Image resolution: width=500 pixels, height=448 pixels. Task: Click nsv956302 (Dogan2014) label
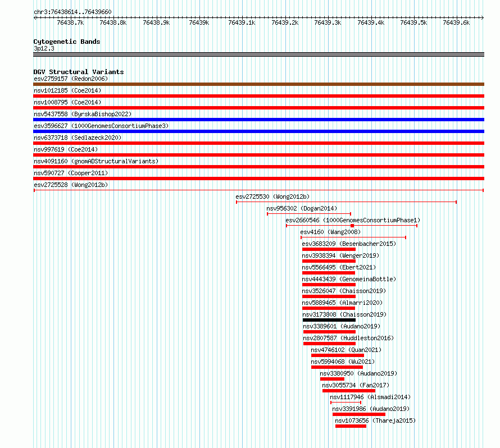coord(302,208)
